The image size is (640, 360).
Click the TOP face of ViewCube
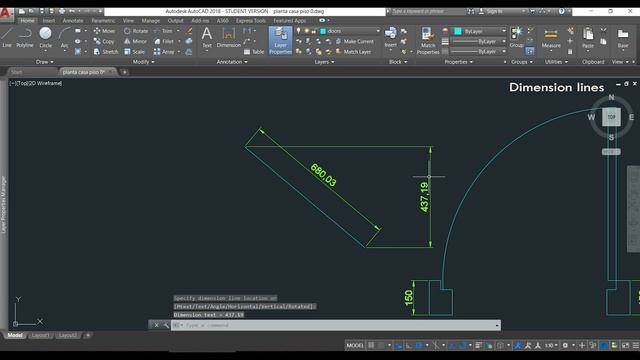[x=611, y=117]
